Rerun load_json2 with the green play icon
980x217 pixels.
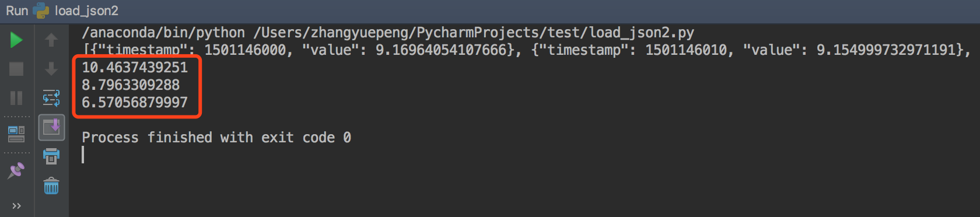[16, 40]
